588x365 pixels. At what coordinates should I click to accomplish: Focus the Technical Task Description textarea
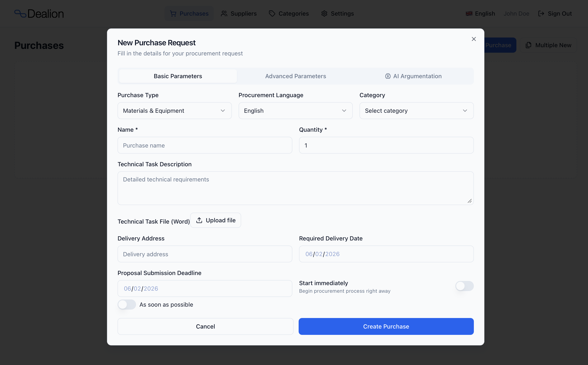pos(295,188)
